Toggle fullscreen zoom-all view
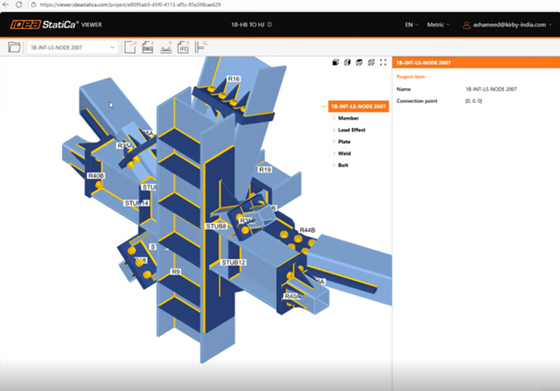 (383, 62)
